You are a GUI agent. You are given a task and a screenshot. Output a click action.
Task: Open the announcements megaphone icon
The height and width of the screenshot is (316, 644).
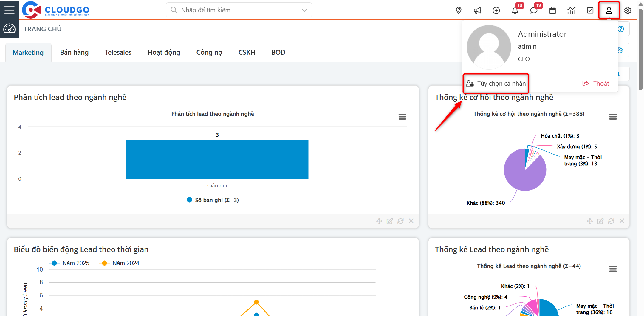tap(477, 10)
